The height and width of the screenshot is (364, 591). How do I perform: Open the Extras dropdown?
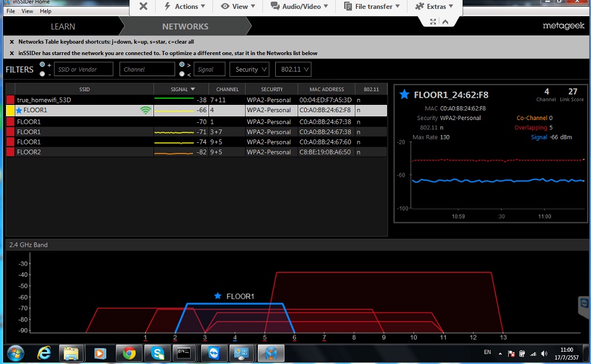click(434, 7)
